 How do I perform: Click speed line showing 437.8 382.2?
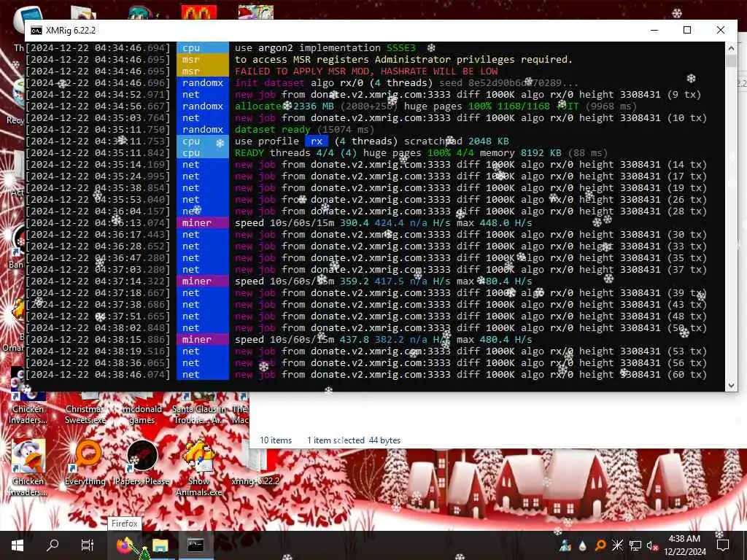pos(384,340)
